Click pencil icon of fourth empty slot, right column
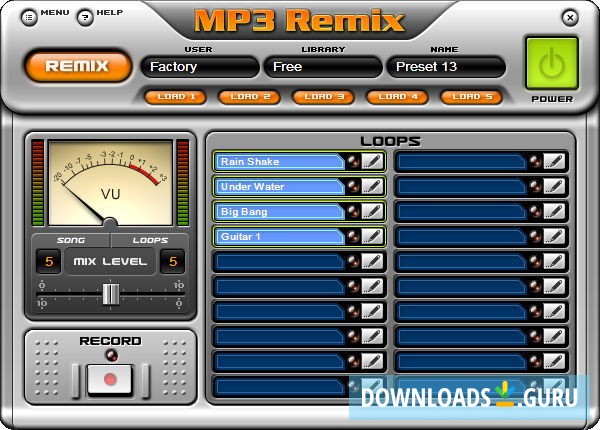Viewport: 600px width, 430px height. [554, 236]
